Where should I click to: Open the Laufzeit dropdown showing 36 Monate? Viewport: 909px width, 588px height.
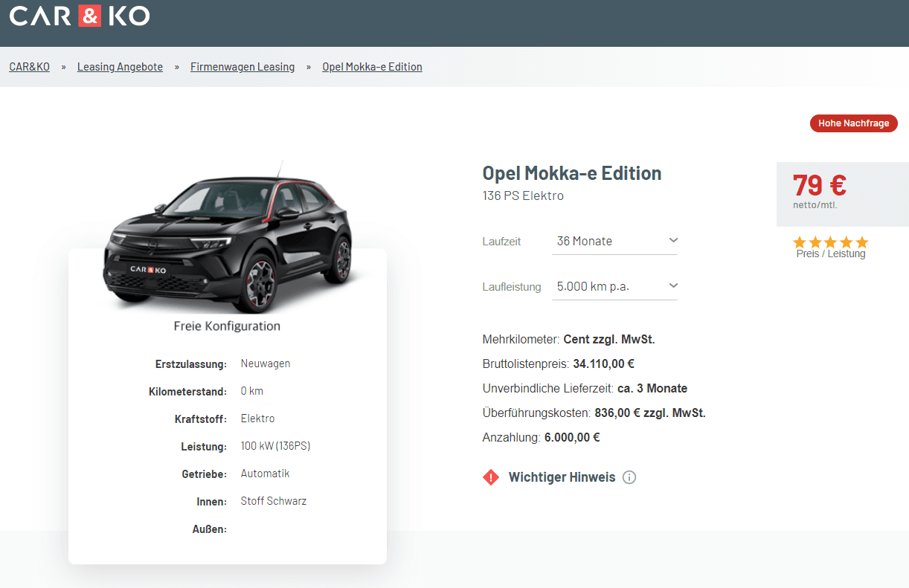(x=614, y=241)
